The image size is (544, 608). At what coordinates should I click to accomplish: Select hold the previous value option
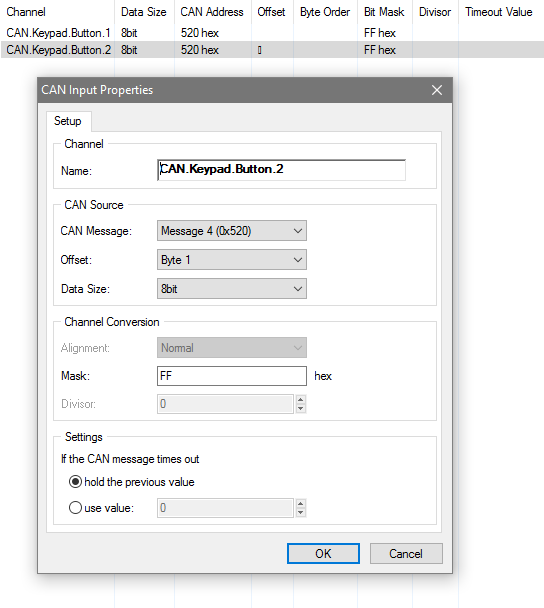(x=132, y=482)
